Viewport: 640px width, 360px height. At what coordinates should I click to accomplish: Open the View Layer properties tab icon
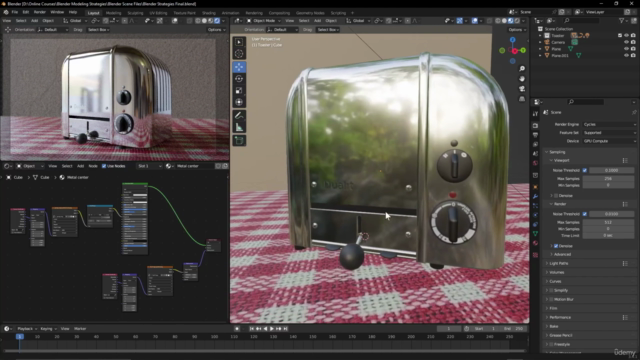click(x=536, y=144)
